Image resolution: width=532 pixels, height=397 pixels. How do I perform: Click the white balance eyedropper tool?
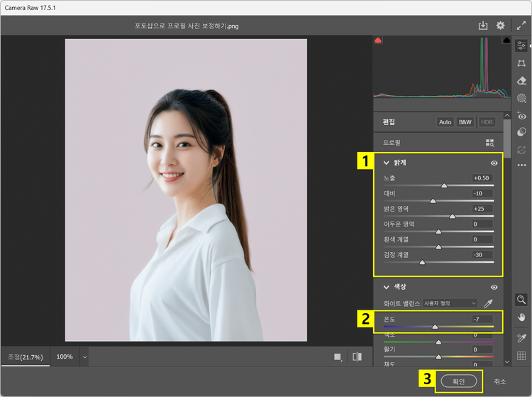(488, 303)
